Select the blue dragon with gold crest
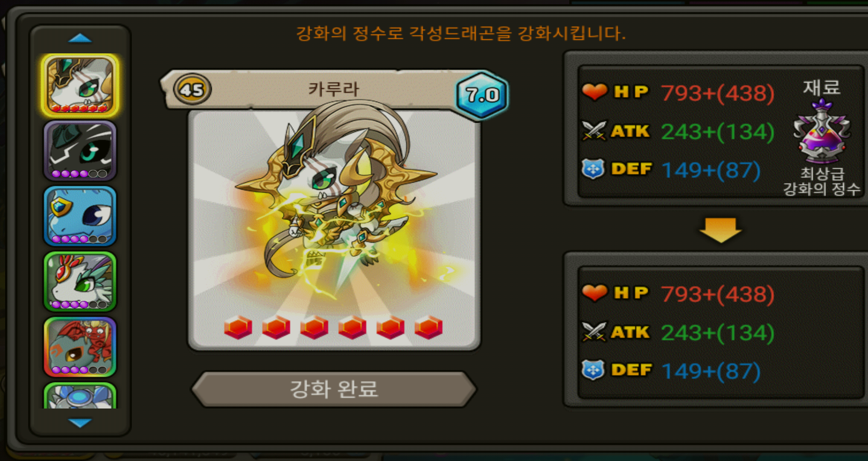Screen dimensions: 868x461 click(80, 216)
